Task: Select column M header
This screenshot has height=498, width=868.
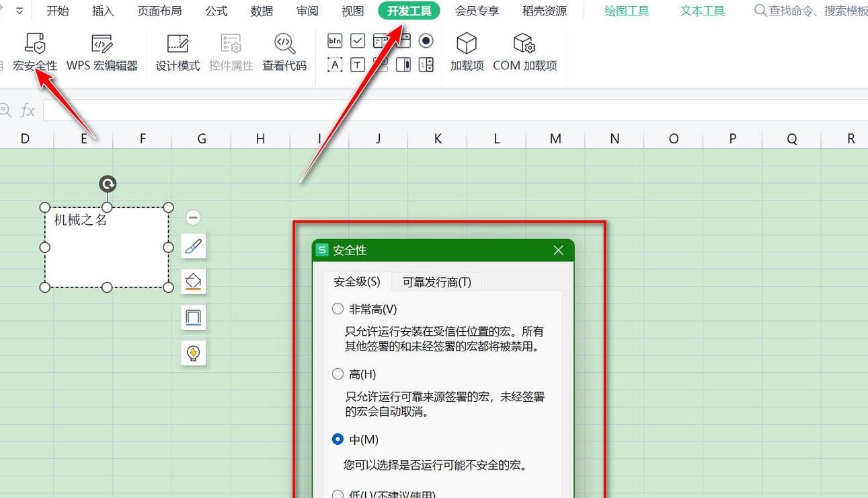Action: click(x=555, y=139)
